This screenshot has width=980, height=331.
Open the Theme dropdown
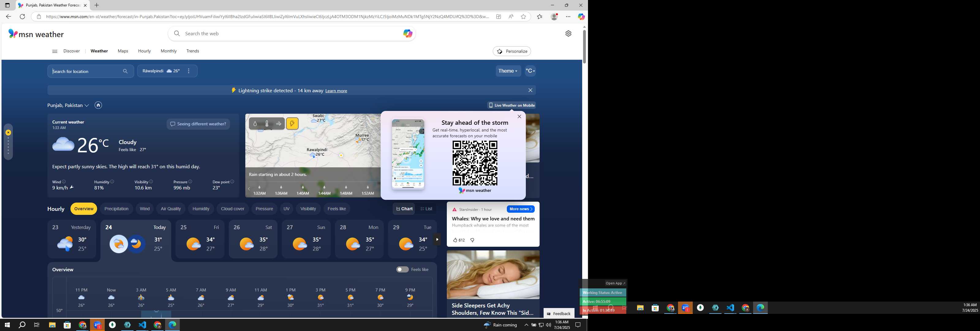508,71
